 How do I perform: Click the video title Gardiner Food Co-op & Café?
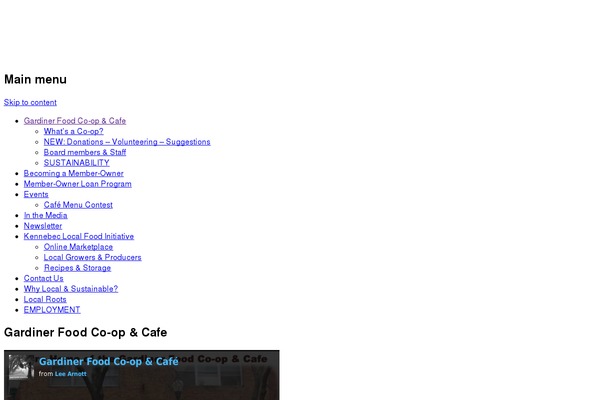pyautogui.click(x=109, y=361)
